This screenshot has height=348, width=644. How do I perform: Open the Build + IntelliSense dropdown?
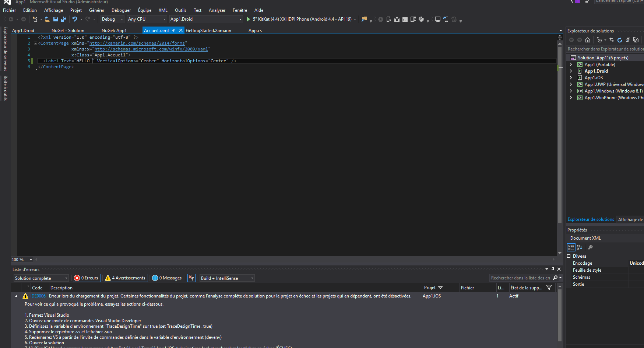(x=227, y=278)
